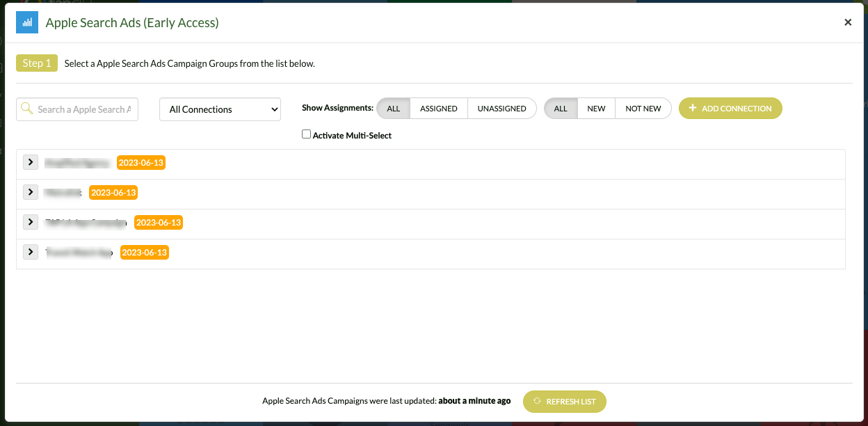Show only NOT NEW campaign groups
This screenshot has height=426, width=868.
coord(643,109)
